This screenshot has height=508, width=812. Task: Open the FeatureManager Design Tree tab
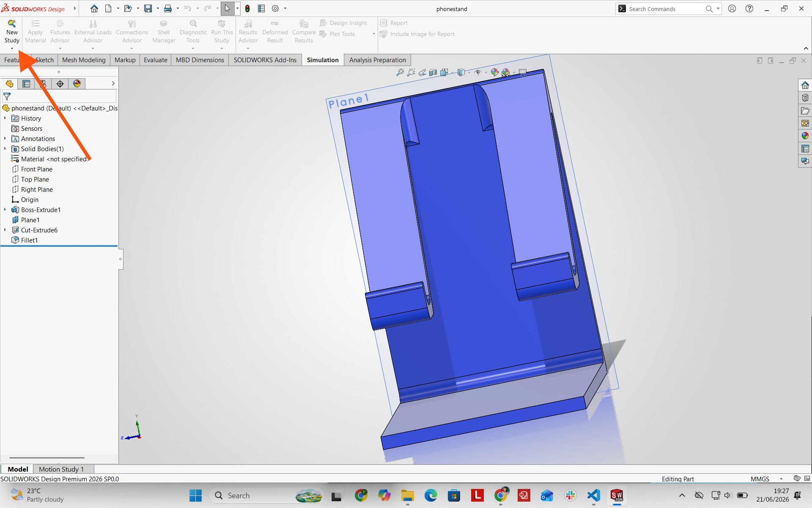pyautogui.click(x=9, y=84)
